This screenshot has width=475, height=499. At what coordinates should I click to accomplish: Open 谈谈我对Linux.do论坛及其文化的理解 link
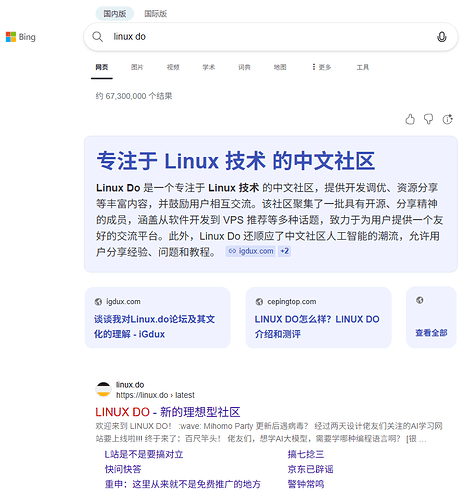154,326
